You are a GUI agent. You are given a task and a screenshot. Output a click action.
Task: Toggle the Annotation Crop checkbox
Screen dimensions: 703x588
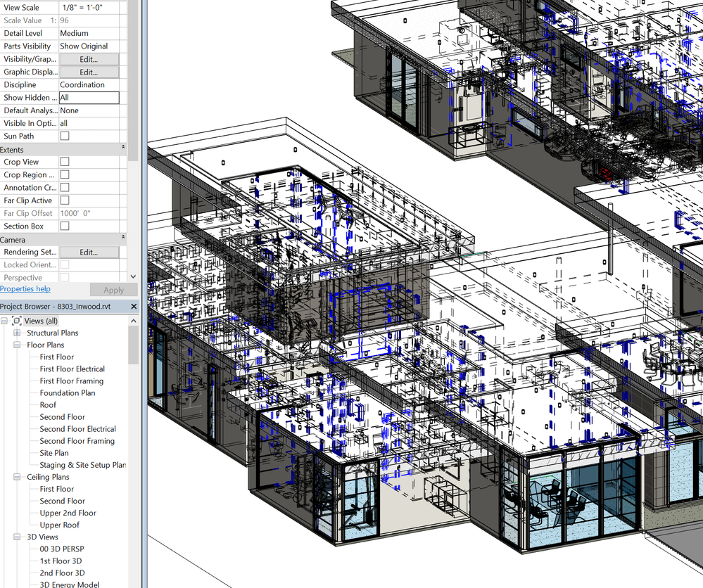65,187
